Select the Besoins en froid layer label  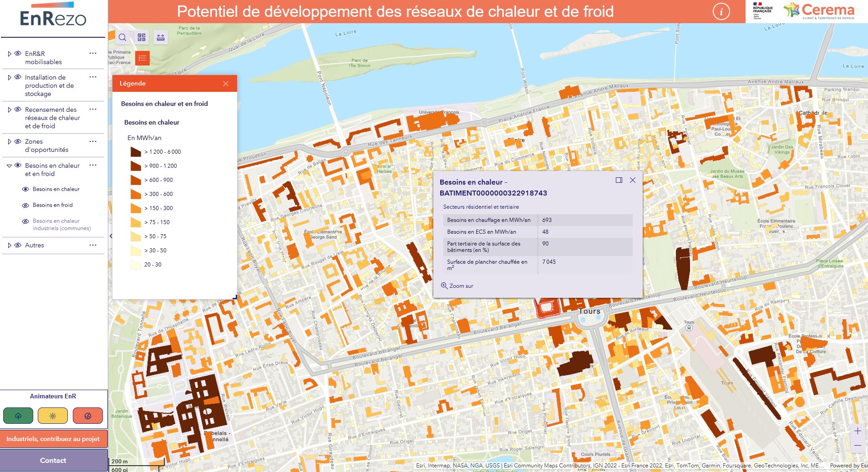53,205
